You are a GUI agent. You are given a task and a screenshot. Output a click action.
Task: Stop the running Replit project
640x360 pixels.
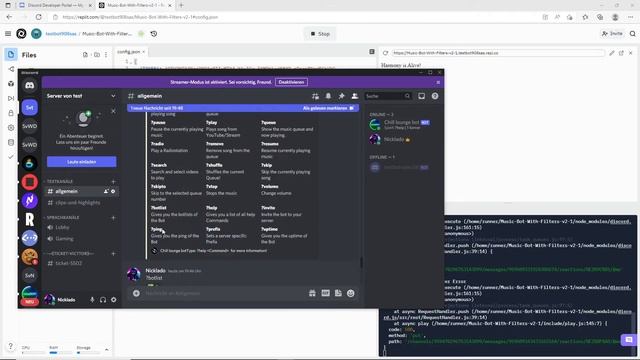(320, 34)
